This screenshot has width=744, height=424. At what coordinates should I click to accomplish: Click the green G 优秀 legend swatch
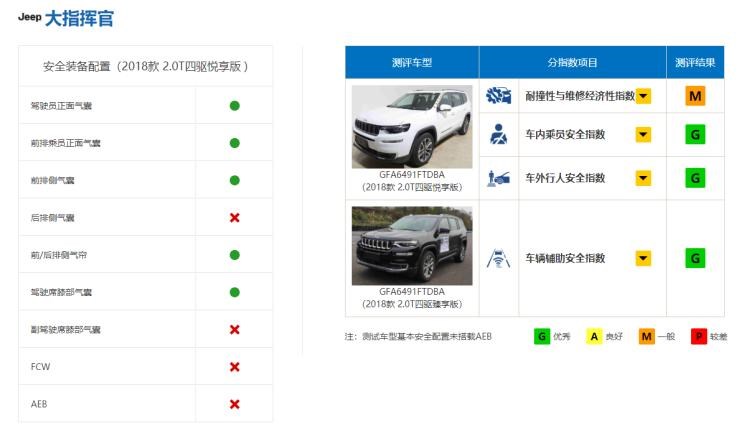tap(541, 336)
